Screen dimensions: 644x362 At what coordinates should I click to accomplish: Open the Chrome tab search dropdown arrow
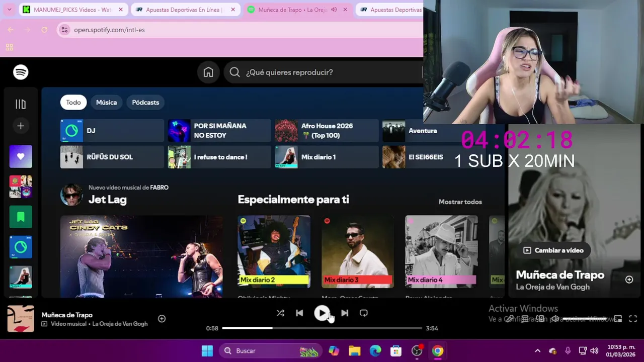tap(9, 10)
